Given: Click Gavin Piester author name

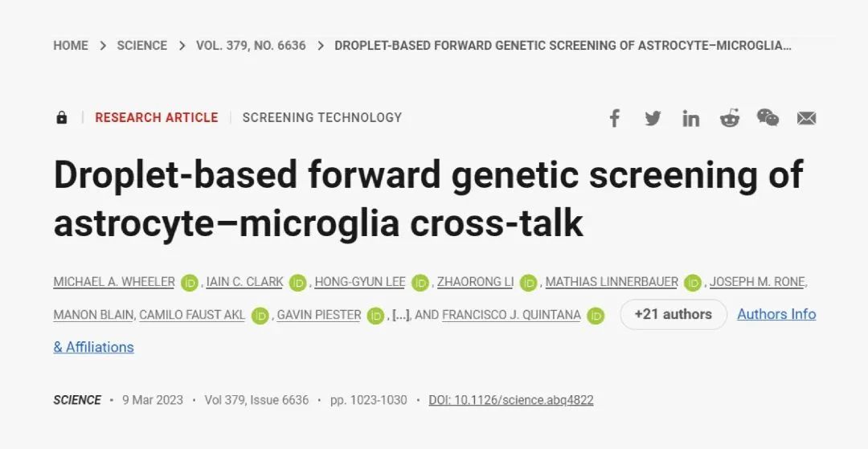Looking at the screenshot, I should 318,315.
